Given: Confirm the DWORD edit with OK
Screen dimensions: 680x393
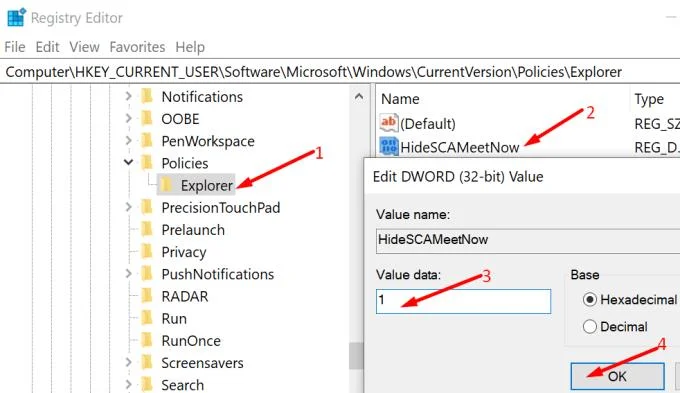Looking at the screenshot, I should [x=617, y=376].
